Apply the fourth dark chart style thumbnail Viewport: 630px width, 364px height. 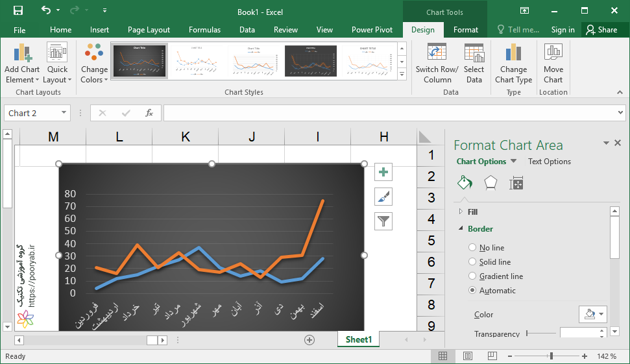tap(311, 61)
